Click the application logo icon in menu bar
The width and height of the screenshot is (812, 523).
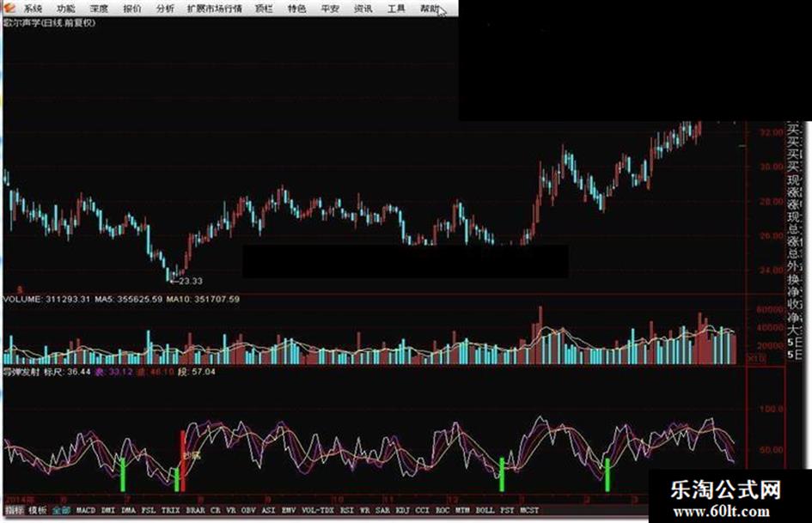point(9,8)
